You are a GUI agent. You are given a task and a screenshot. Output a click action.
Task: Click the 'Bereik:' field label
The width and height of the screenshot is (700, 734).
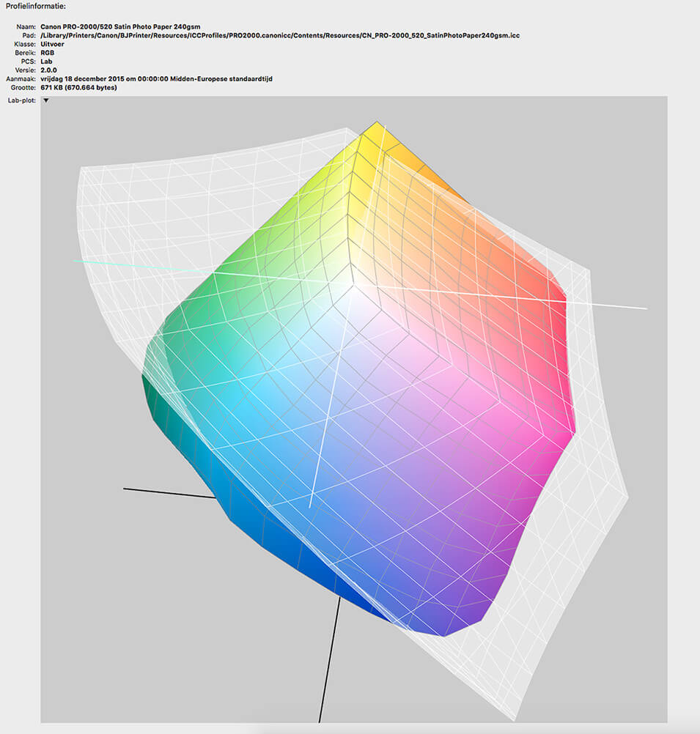pos(26,53)
